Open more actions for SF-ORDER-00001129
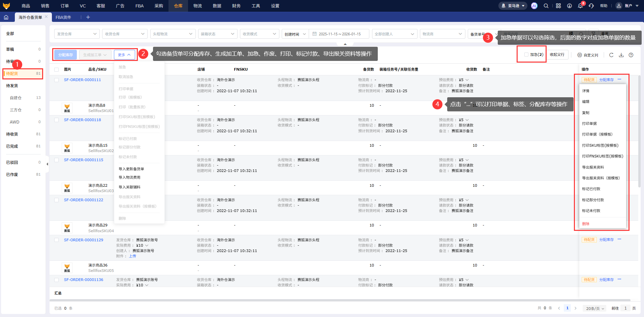Viewport: 644px width, 317px height. click(619, 239)
